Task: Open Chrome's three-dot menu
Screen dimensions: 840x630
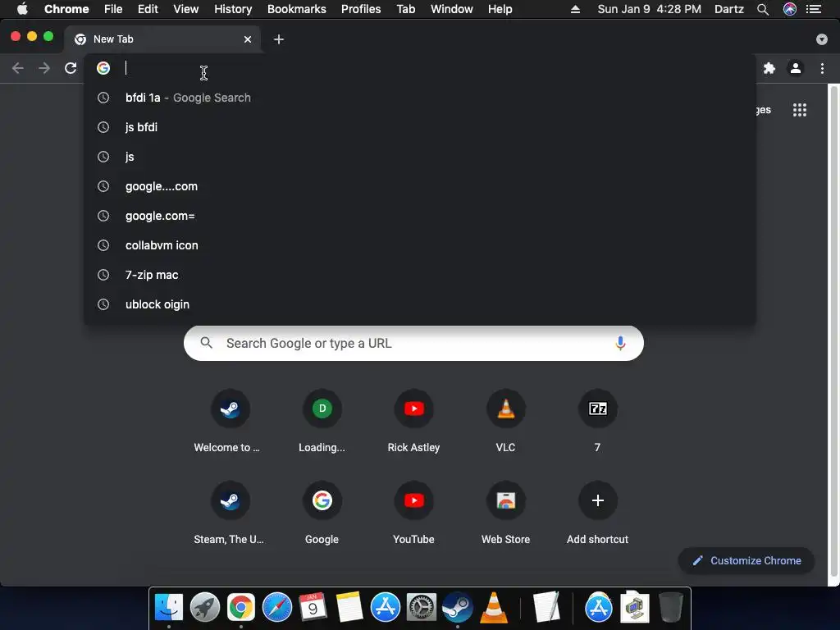Action: point(822,68)
